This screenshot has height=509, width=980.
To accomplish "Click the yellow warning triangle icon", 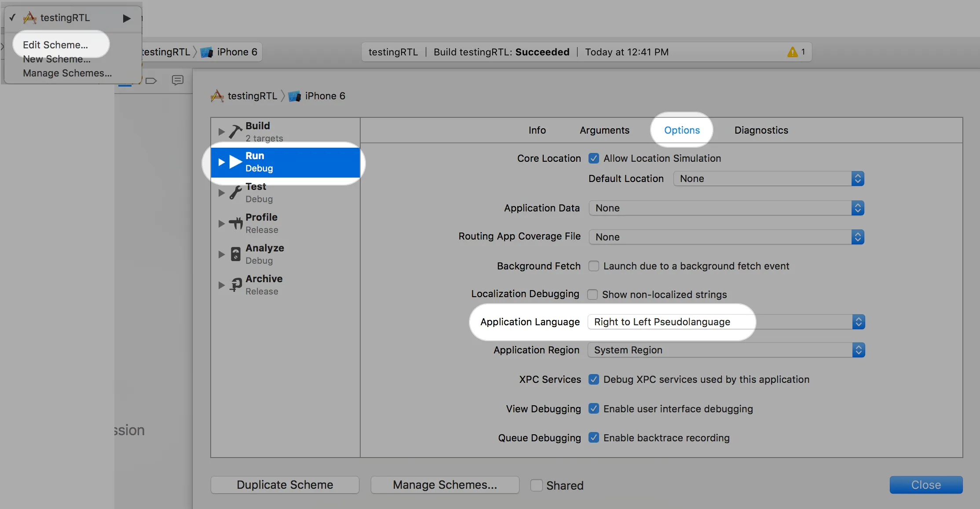I will 792,52.
